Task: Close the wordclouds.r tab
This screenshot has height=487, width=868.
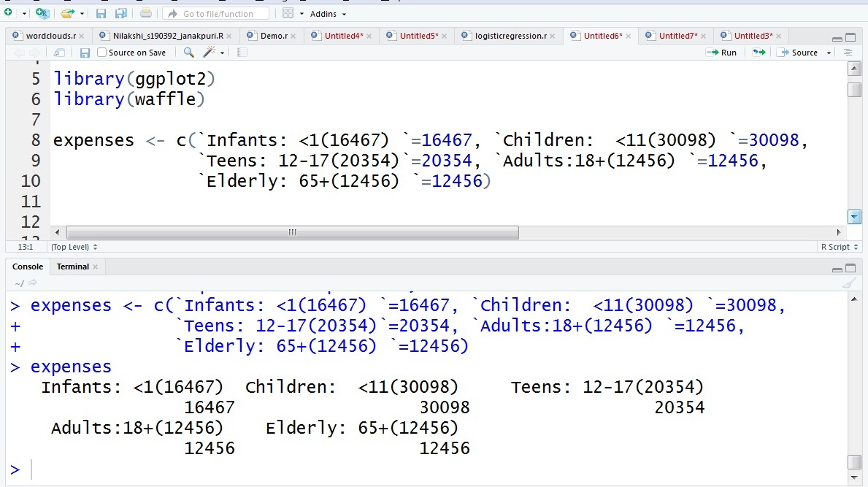Action: coord(81,37)
